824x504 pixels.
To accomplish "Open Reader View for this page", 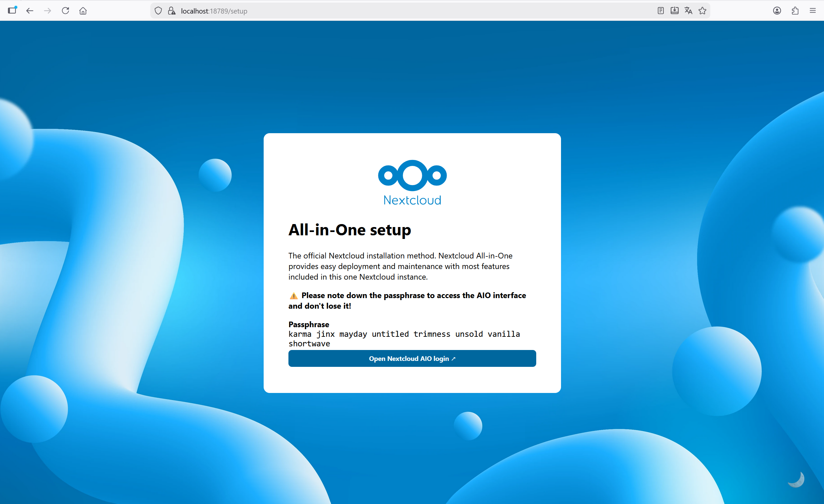I will click(660, 10).
